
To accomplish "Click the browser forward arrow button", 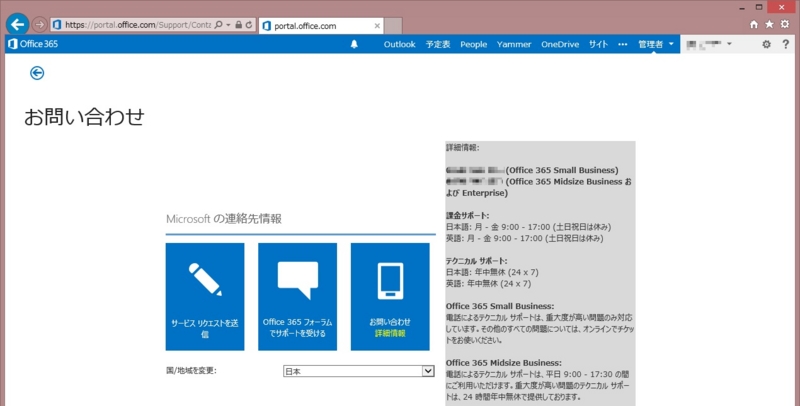I will (x=39, y=24).
